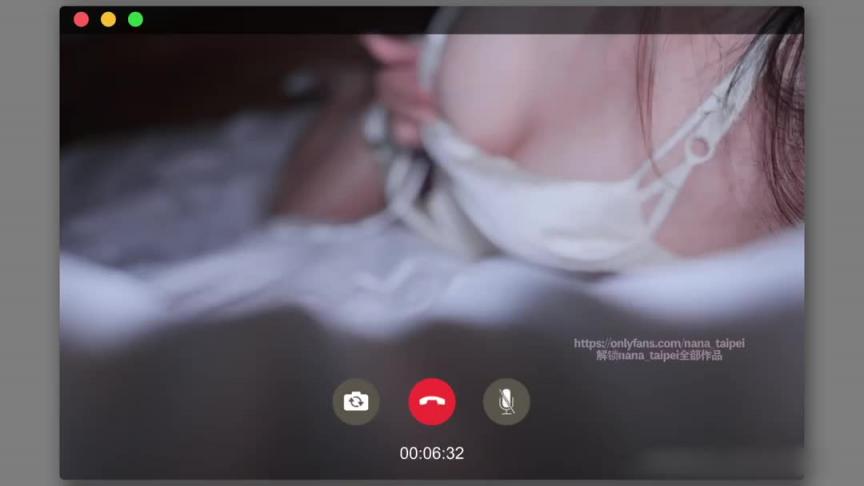Flip the camera using the switch-camera icon
The width and height of the screenshot is (864, 486).
tap(356, 402)
